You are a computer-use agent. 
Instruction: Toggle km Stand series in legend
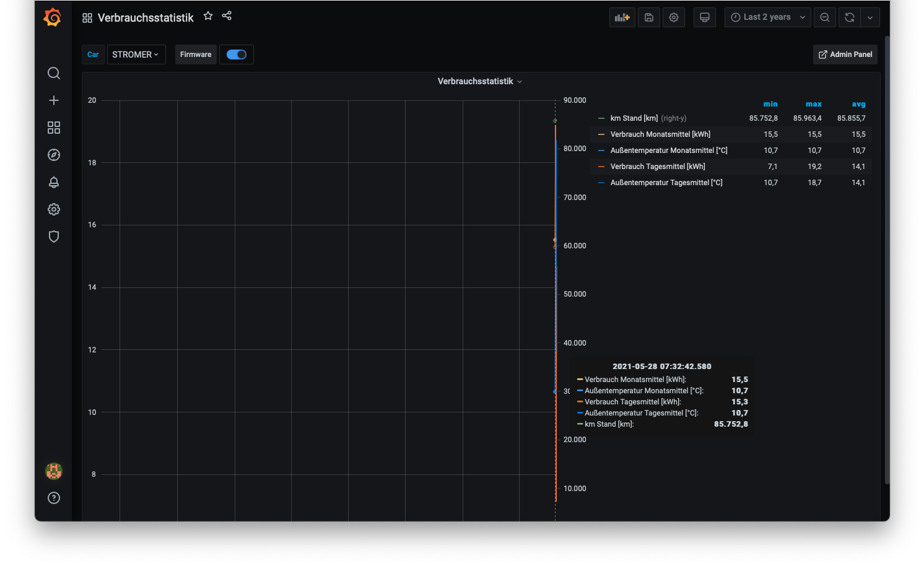coord(634,118)
